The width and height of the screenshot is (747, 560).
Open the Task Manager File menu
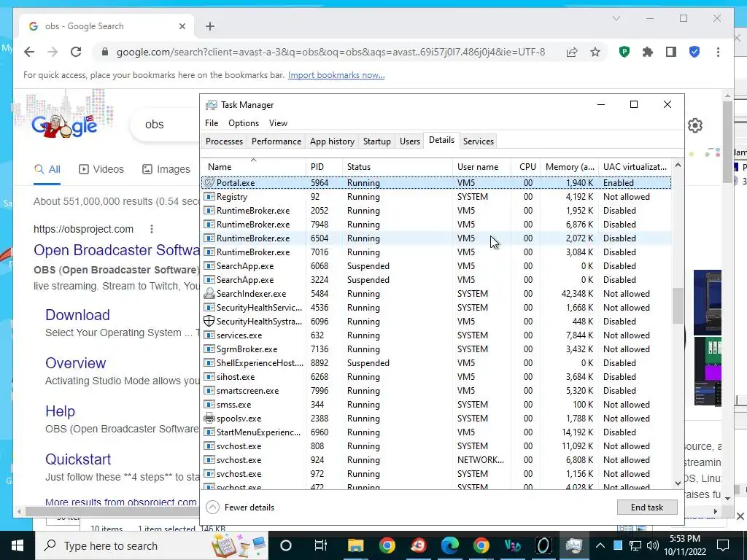pyautogui.click(x=212, y=122)
